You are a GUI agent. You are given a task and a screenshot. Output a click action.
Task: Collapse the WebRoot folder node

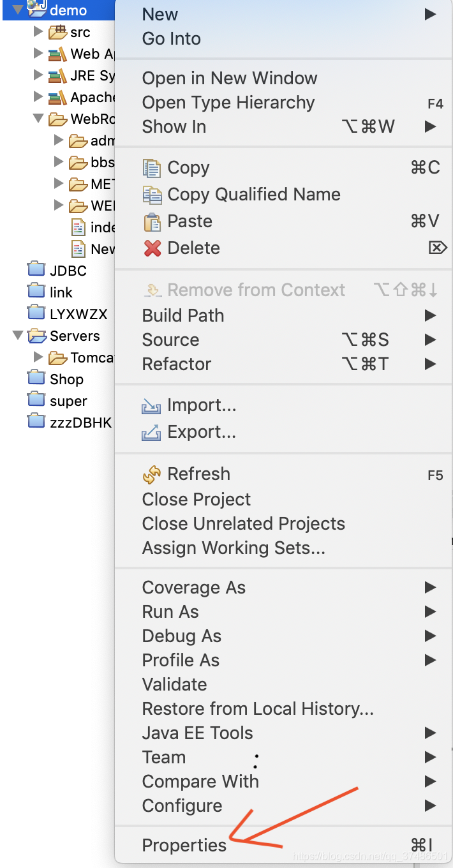[x=38, y=119]
